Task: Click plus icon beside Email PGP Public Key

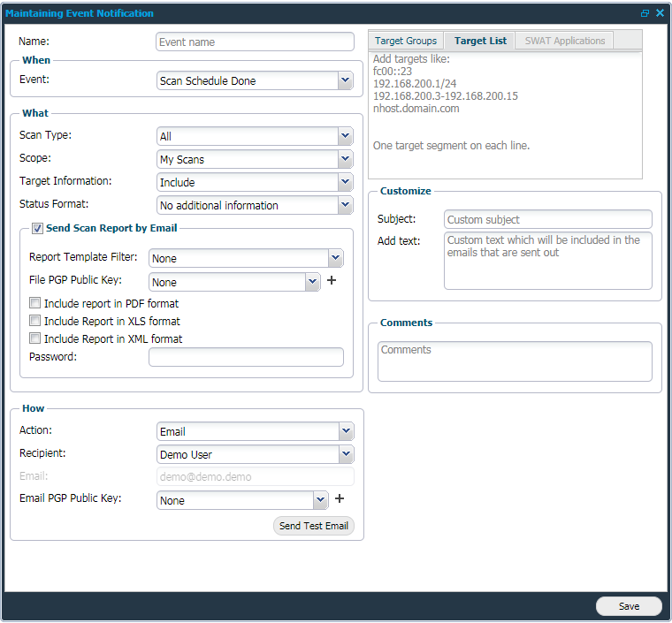Action: 339,499
